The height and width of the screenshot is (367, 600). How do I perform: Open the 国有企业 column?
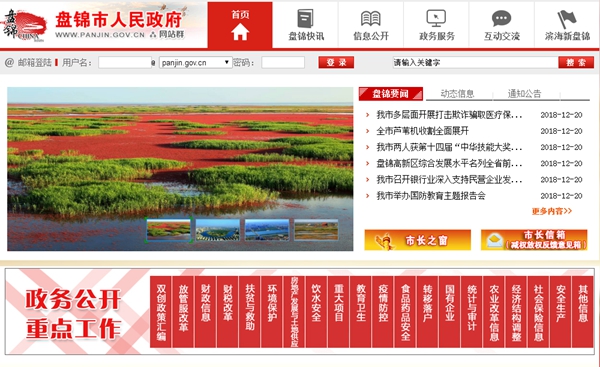(449, 312)
